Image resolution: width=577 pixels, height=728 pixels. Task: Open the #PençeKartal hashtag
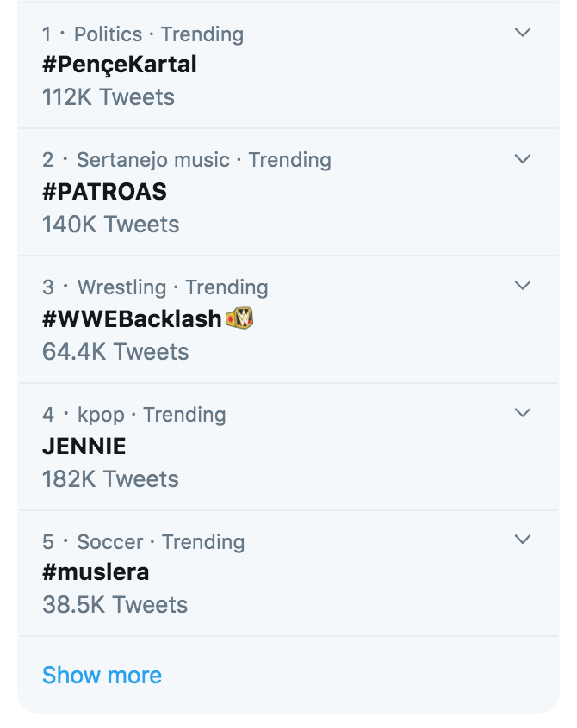(120, 65)
